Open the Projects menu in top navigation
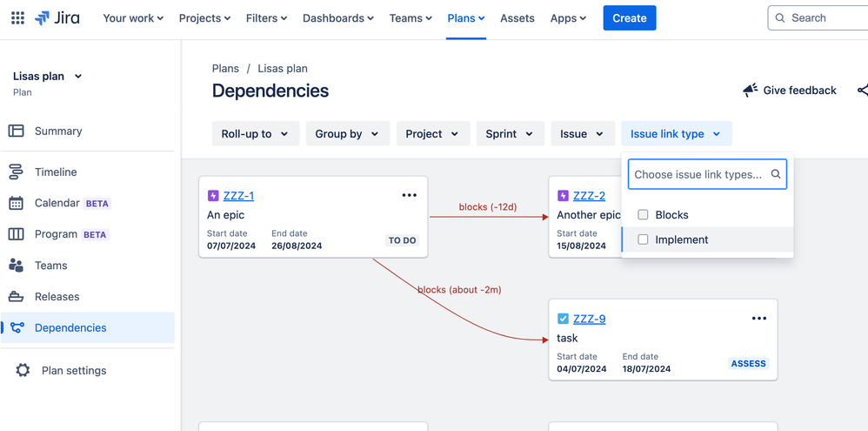Viewport: 868px width, 431px height. [x=204, y=18]
